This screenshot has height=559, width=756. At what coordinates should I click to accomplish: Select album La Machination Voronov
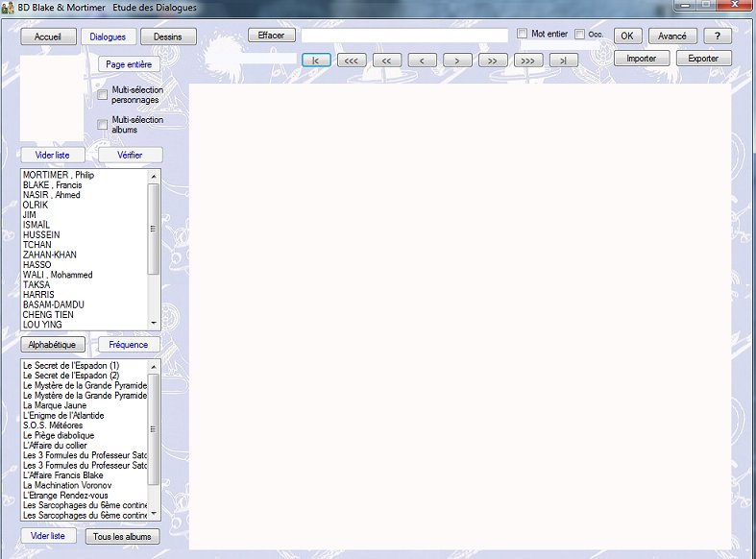click(x=85, y=485)
